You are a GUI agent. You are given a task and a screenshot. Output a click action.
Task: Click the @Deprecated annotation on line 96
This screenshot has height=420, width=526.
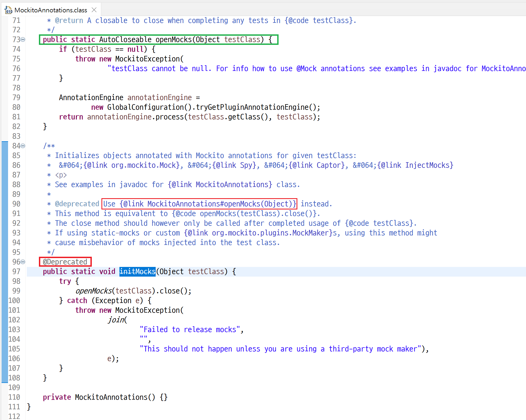point(65,262)
